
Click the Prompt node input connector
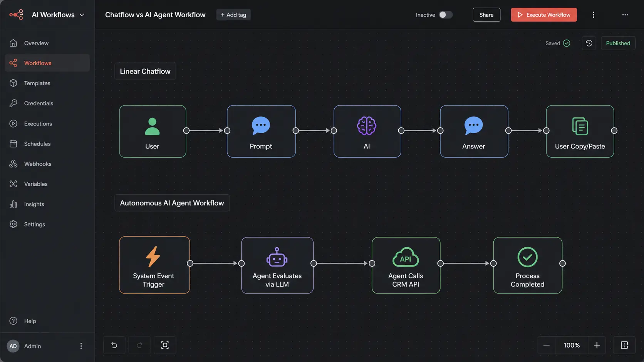pos(227,130)
